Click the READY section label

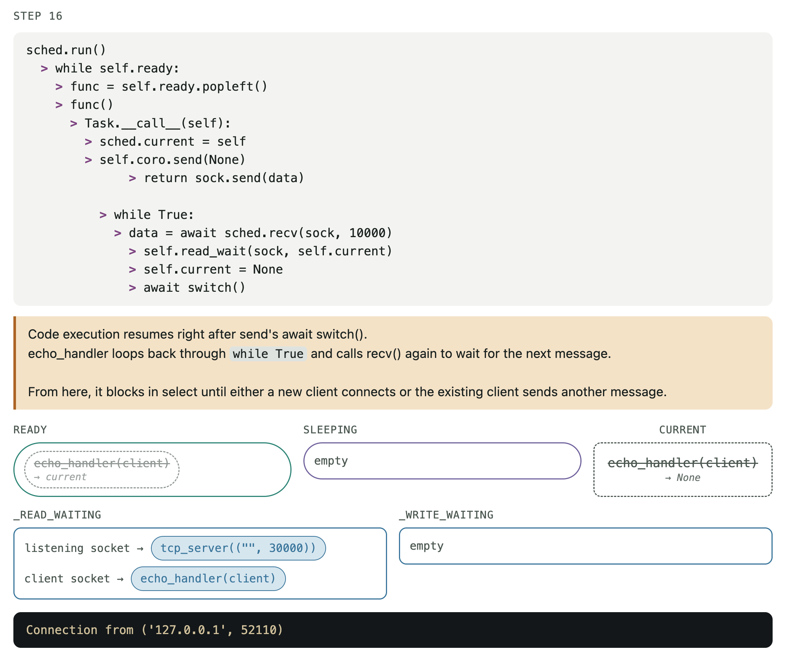pyautogui.click(x=30, y=430)
